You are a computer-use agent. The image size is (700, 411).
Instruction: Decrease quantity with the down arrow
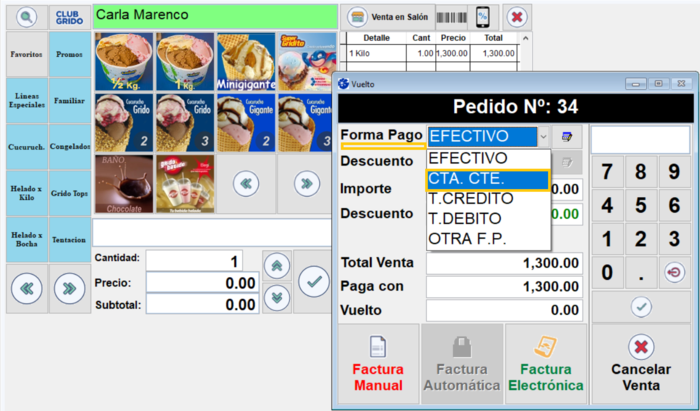276,297
